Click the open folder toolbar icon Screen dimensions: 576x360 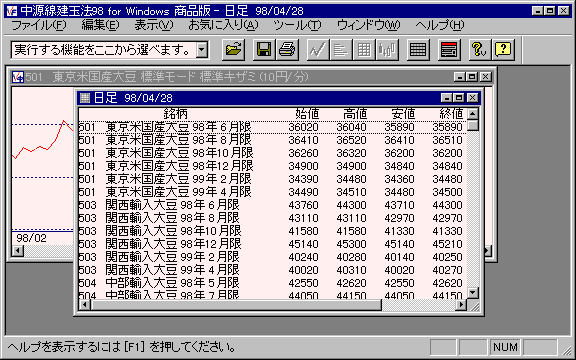(x=233, y=50)
